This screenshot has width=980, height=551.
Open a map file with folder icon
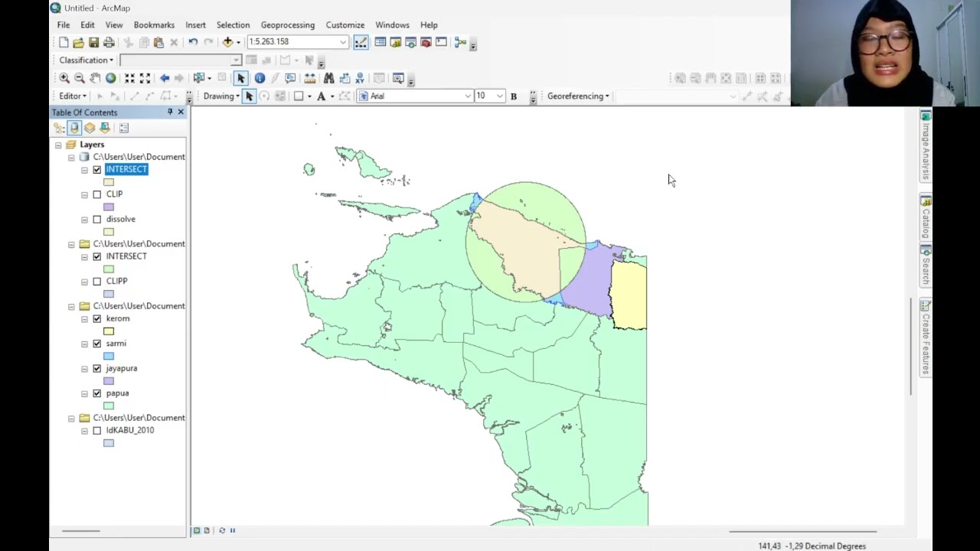[78, 42]
